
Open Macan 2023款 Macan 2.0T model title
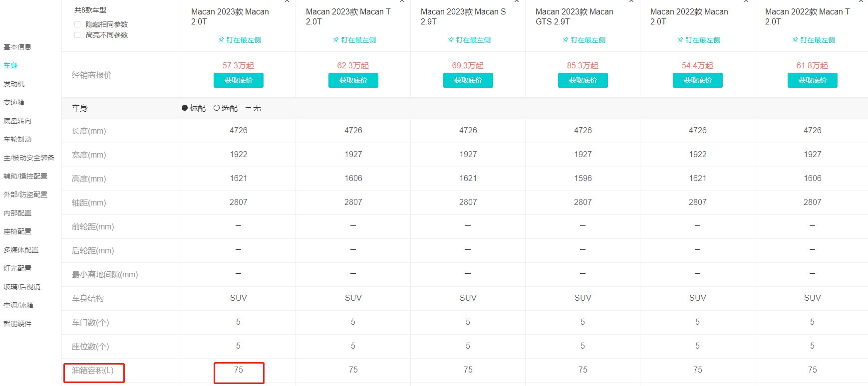(x=230, y=16)
